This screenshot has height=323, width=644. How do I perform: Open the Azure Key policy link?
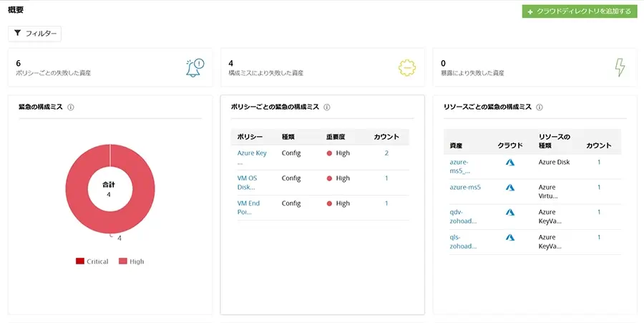252,158
